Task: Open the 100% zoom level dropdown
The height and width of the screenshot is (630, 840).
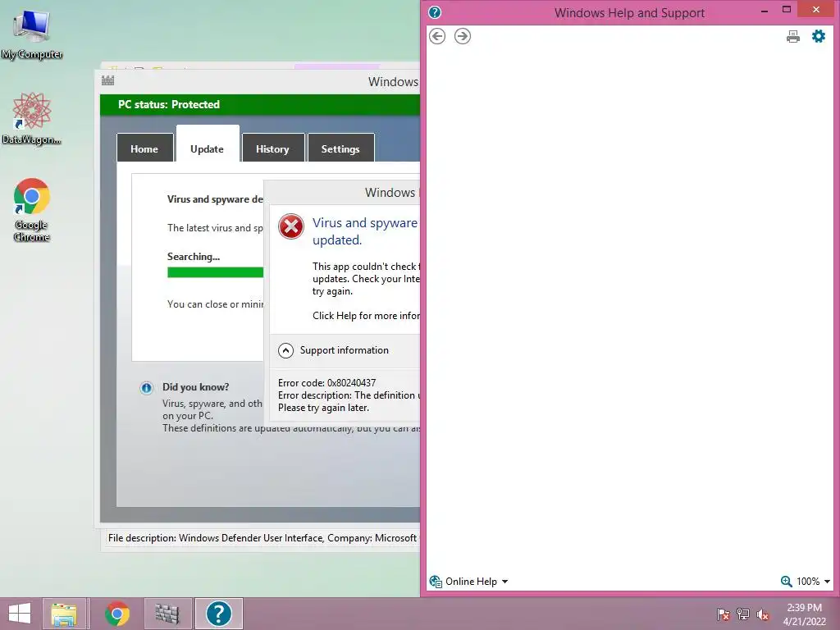Action: [x=813, y=582]
